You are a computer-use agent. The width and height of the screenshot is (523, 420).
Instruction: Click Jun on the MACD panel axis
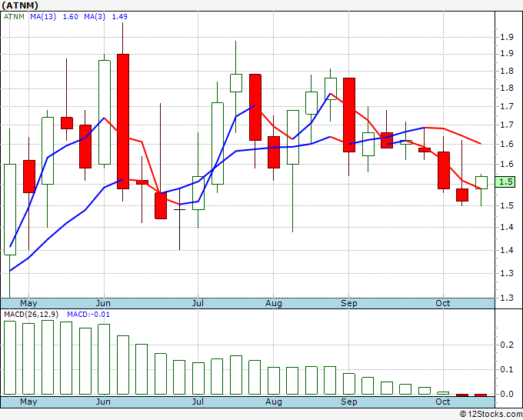[x=103, y=402]
